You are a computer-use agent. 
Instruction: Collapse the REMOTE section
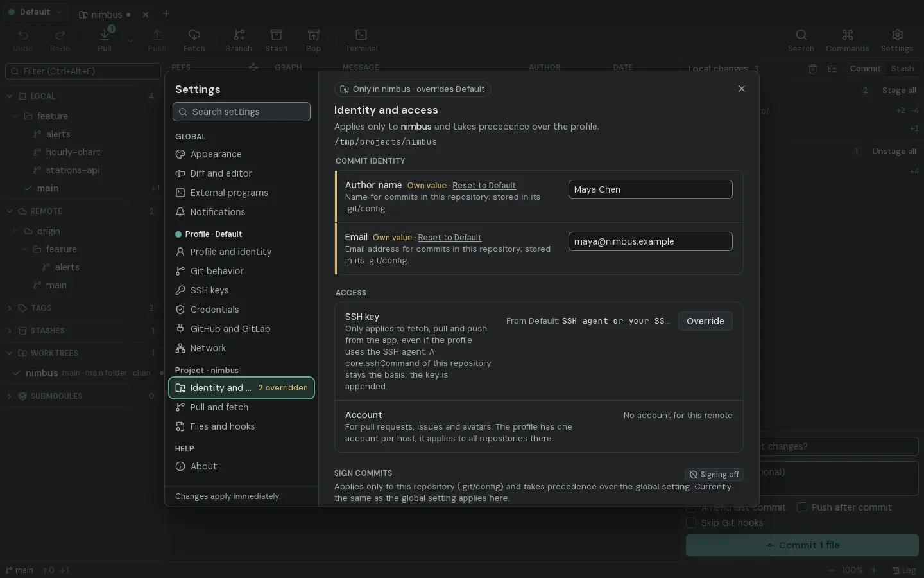[10, 211]
